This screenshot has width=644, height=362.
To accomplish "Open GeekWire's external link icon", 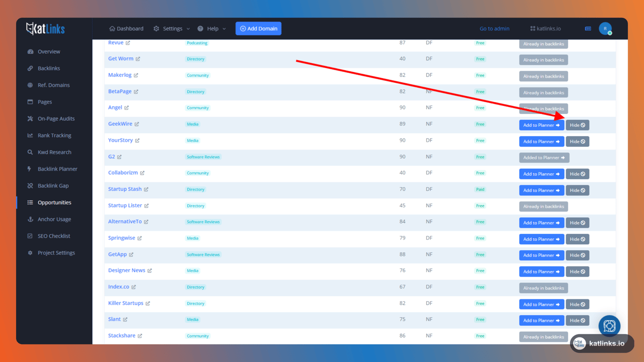I will [x=137, y=124].
